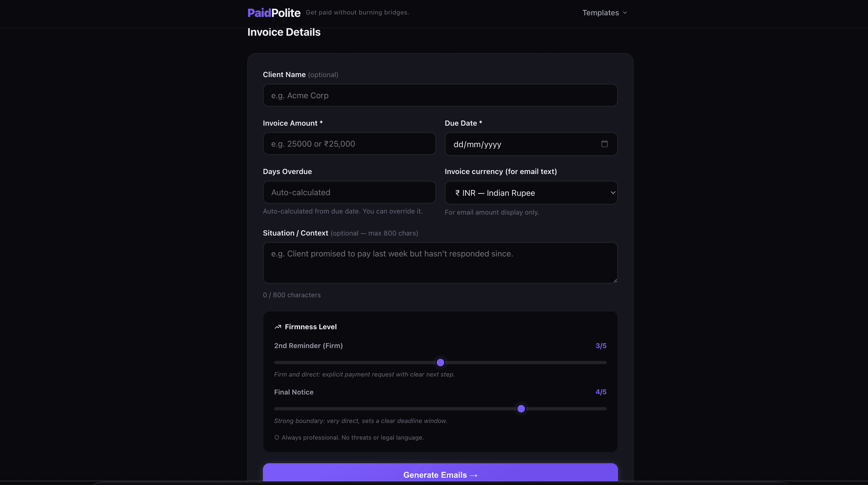Open the calendar picker in Due Date field

[x=604, y=144]
